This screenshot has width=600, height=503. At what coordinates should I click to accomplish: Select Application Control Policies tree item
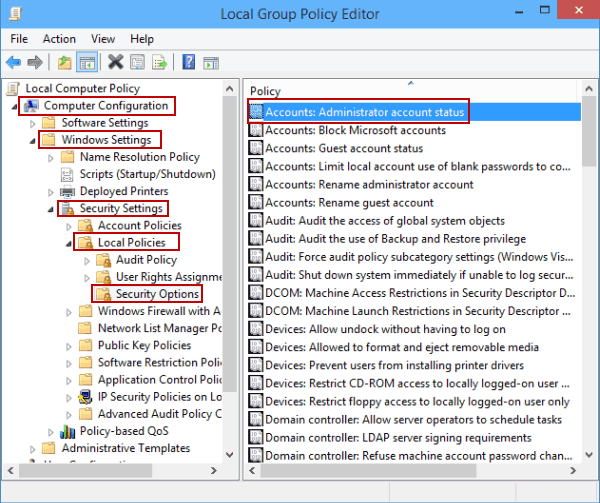coord(160,379)
